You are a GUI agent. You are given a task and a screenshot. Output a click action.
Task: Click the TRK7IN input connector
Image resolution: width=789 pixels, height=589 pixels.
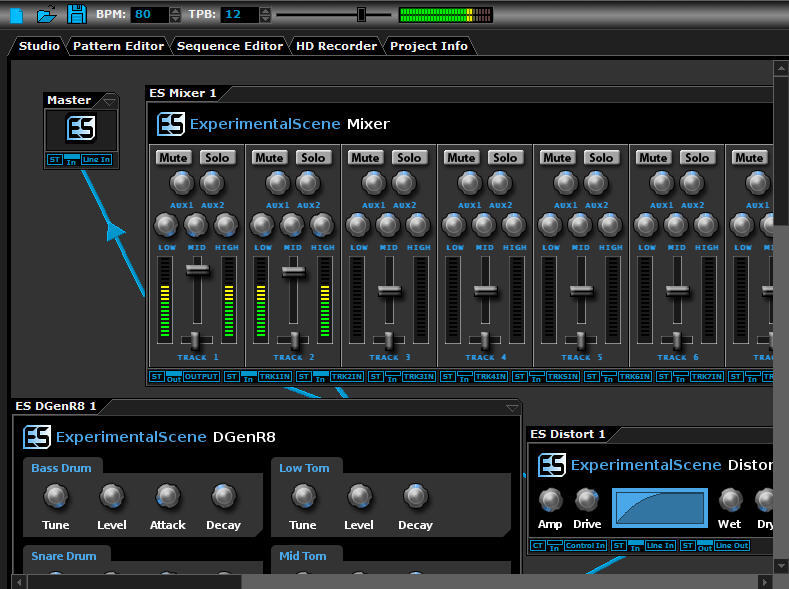point(706,376)
